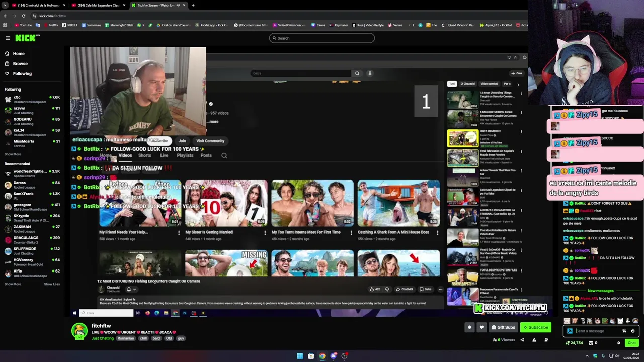The image size is (644, 362).
Task: Click Gift Subs button
Action: point(503,327)
